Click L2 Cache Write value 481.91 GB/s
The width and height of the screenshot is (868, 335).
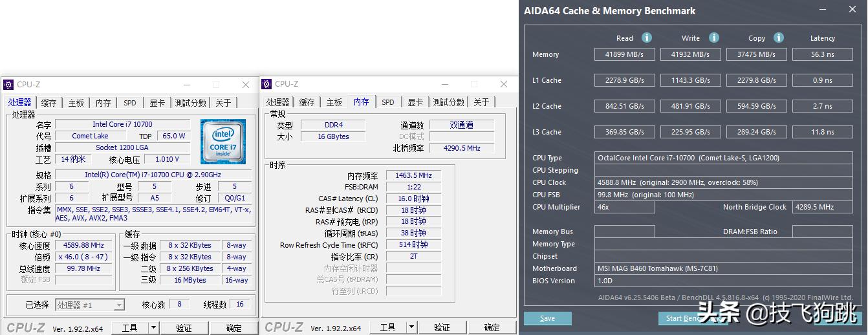tap(690, 106)
